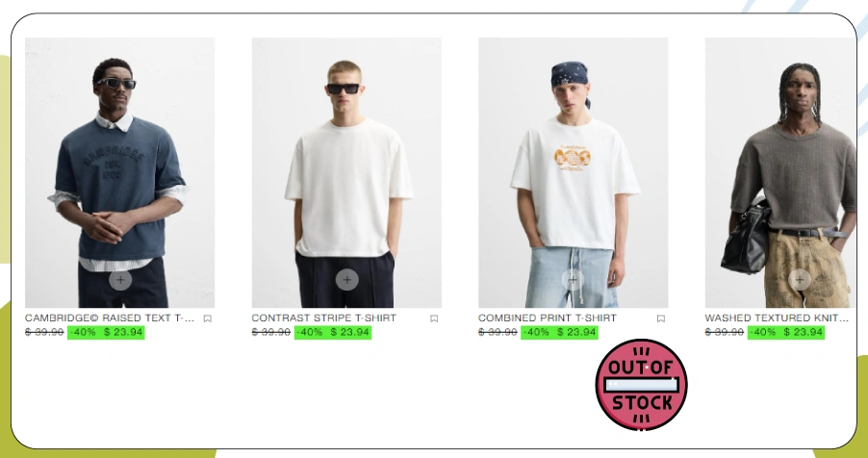Click plus icon on Cambridge raised text t-shirt
The height and width of the screenshot is (458, 868).
(x=120, y=280)
